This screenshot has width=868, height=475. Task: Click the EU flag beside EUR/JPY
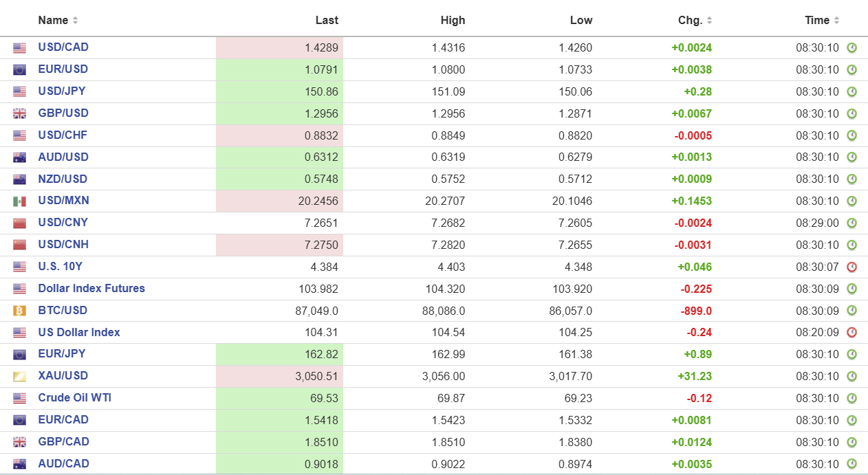pyautogui.click(x=19, y=355)
